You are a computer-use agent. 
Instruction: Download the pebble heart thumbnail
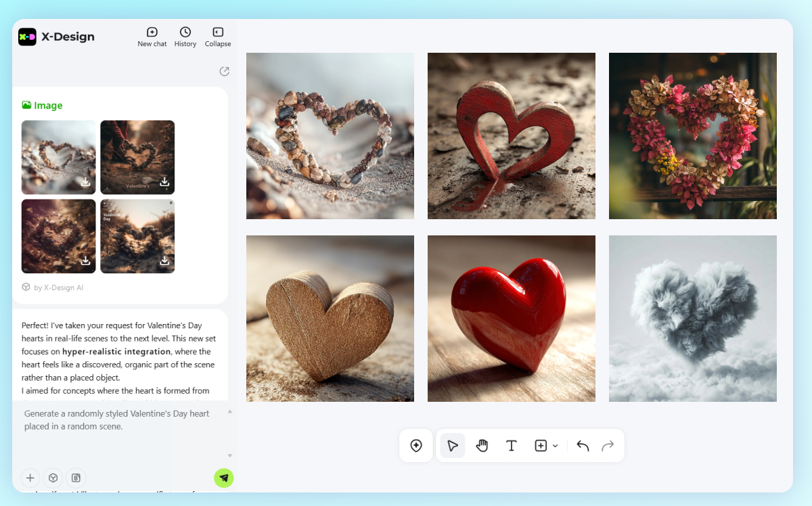(x=86, y=181)
